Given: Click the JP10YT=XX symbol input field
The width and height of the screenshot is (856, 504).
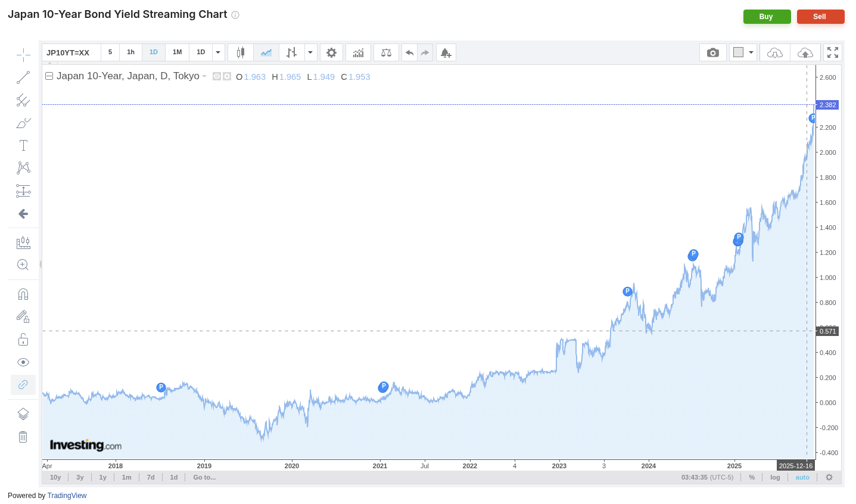Looking at the screenshot, I should [x=71, y=52].
